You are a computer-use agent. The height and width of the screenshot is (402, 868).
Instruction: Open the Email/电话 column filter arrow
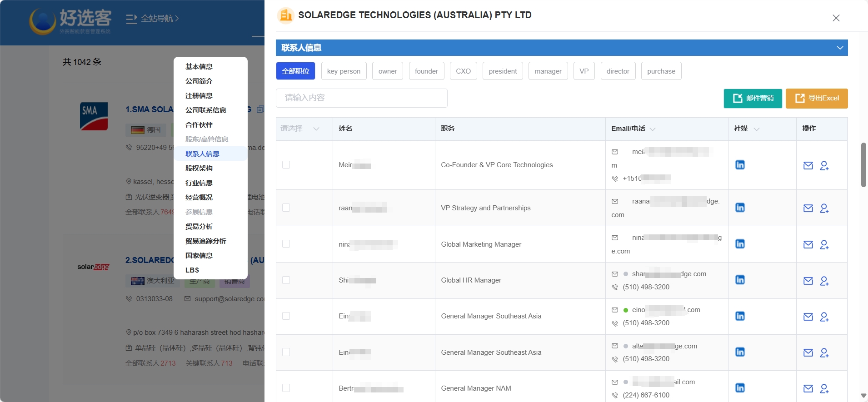coord(653,129)
